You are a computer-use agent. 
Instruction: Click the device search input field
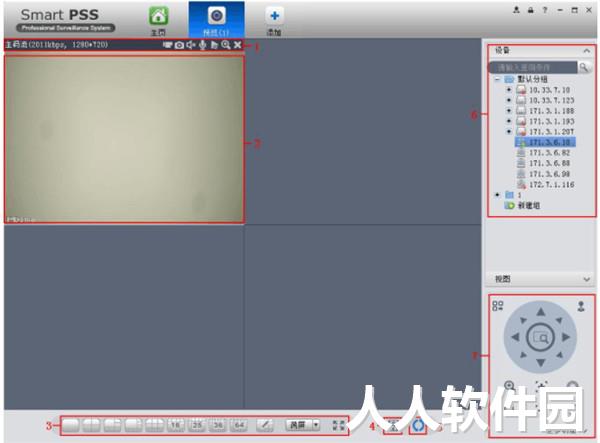(x=533, y=67)
